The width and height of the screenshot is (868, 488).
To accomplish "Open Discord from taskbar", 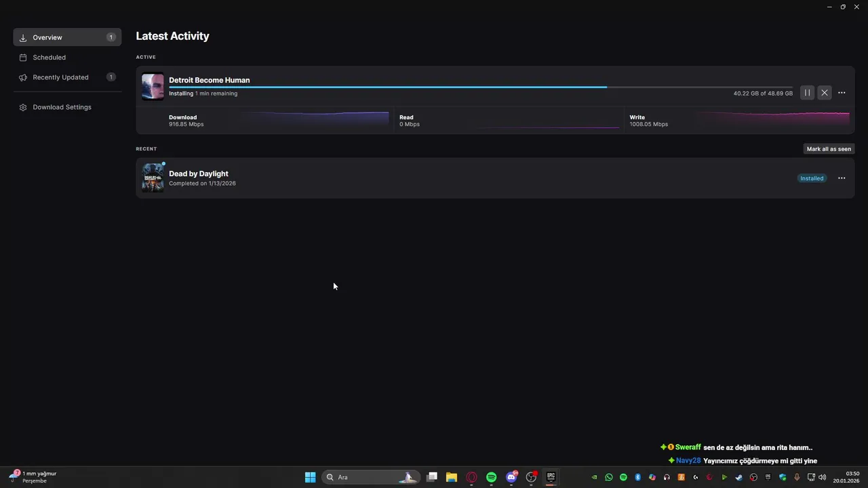I will point(511,477).
